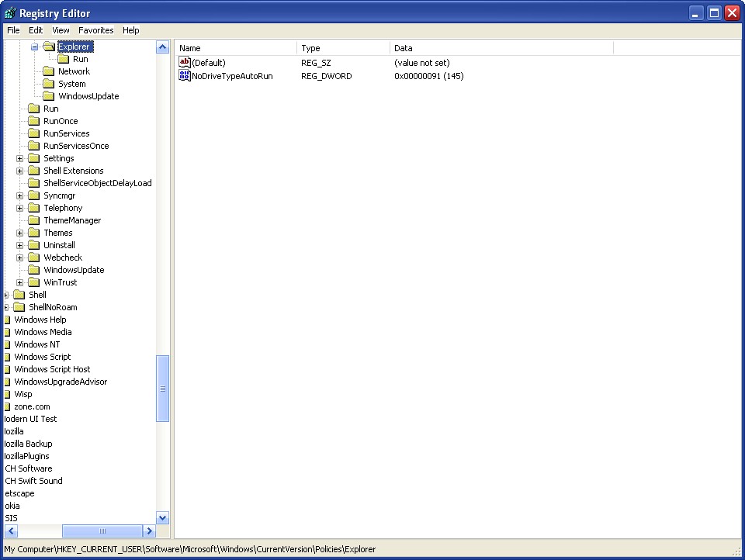This screenshot has height=560, width=745.
Task: Select the Network key folder icon
Action: click(48, 71)
